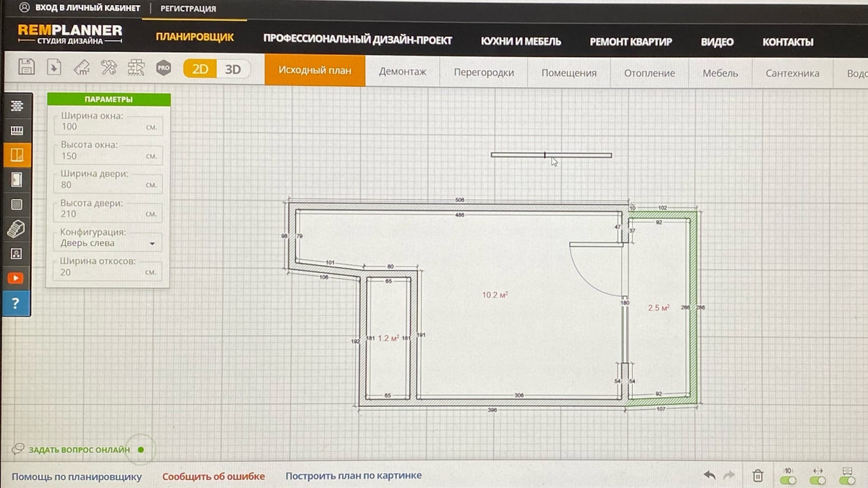868x488 pixels.
Task: Open the blue question mark help
Action: [17, 303]
